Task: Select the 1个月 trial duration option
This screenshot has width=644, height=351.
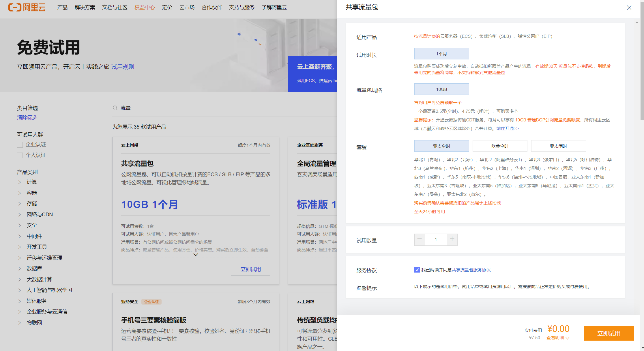Action: pos(441,54)
